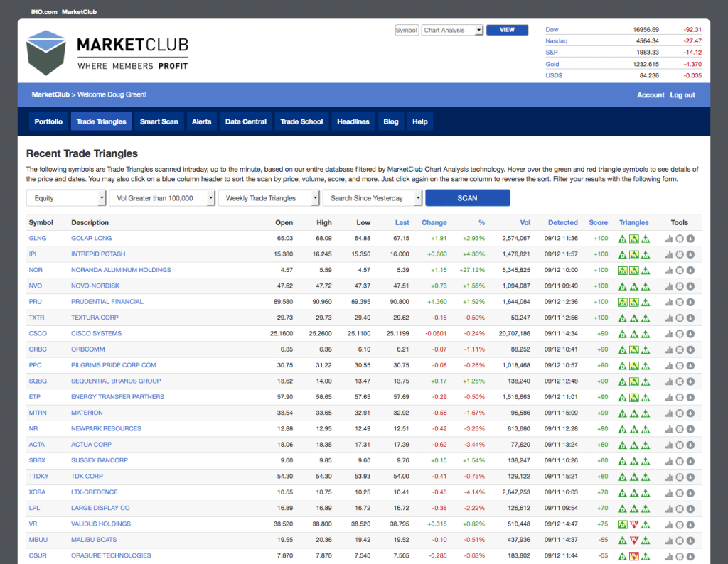The image size is (728, 564).
Task: Open the Chart Analysis dropdown
Action: click(x=451, y=30)
